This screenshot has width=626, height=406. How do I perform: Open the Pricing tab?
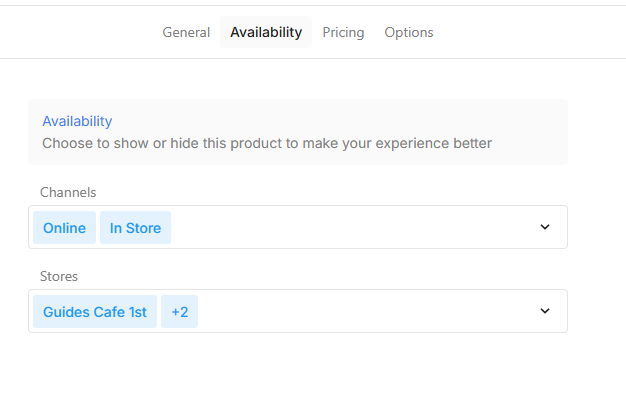tap(343, 32)
